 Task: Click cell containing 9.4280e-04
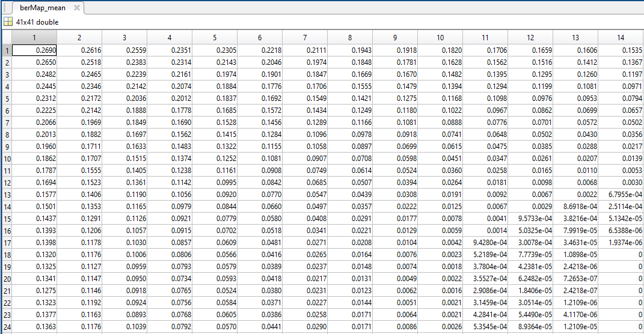pos(485,243)
